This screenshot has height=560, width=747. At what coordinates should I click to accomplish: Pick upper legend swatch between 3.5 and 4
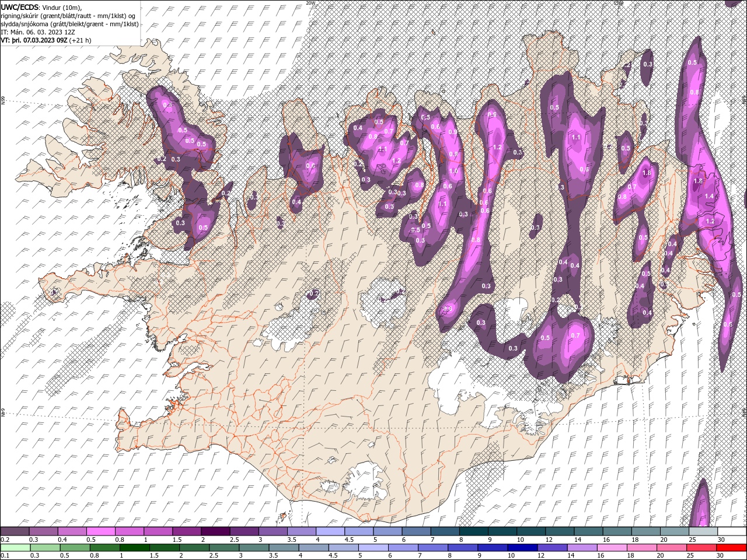point(302,531)
